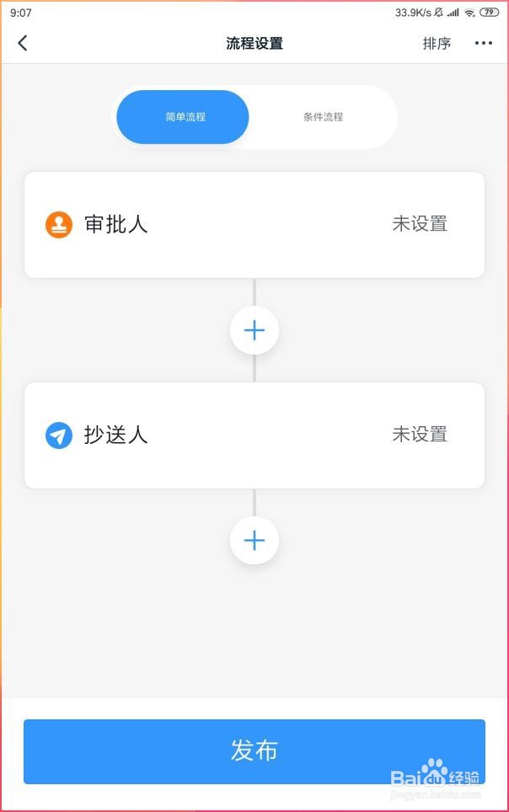Tap the battery indicator in status bar
This screenshot has width=509, height=812.
click(489, 13)
